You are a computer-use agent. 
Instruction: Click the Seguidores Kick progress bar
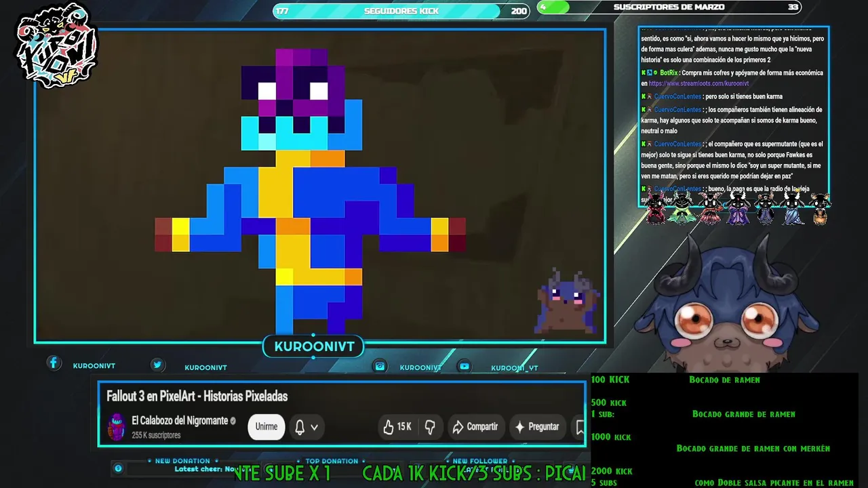point(401,11)
